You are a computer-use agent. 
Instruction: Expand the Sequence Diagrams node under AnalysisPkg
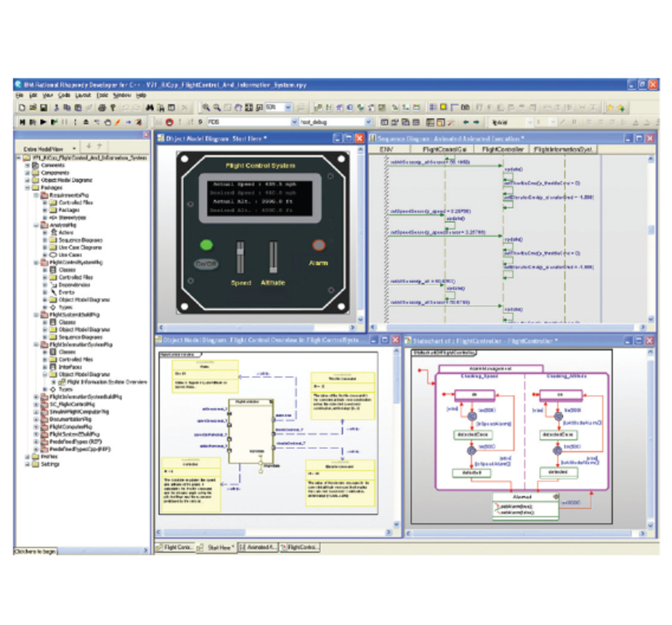45,240
